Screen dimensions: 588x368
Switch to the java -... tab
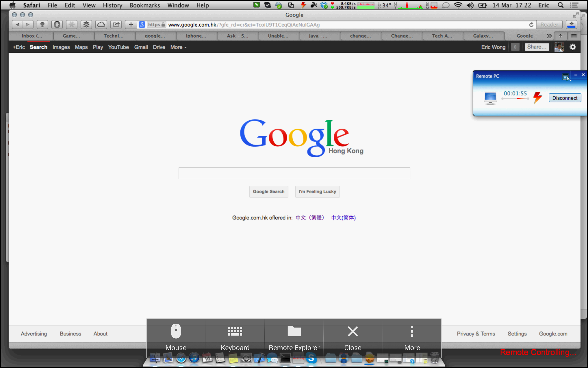pyautogui.click(x=318, y=36)
